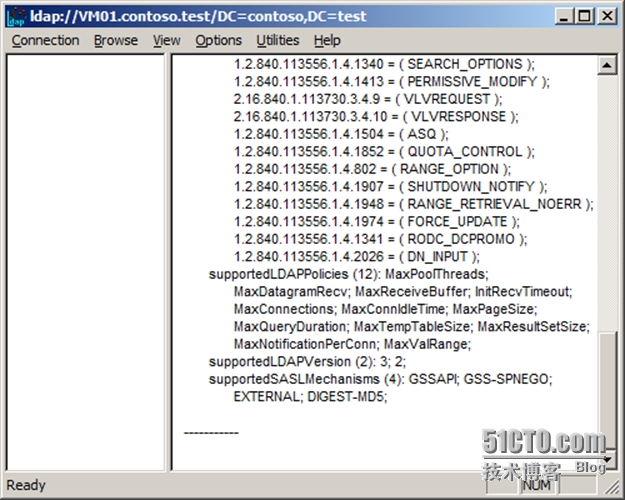Click the MaxNotificationPerConn line
This screenshot has width=625, height=500.
point(352,344)
